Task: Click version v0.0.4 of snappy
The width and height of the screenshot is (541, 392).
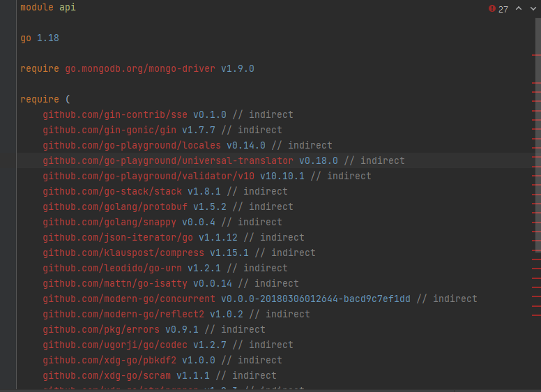Action: click(x=199, y=223)
